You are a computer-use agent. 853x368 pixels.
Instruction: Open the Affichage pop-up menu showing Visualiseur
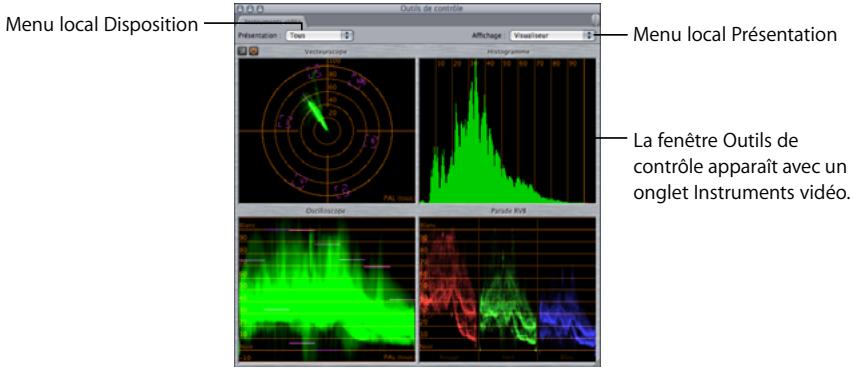[552, 35]
